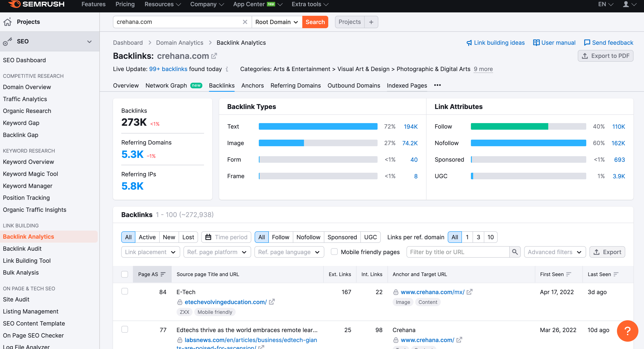Enable Mobile friendly pages checkbox
644x349 pixels.
coord(334,252)
